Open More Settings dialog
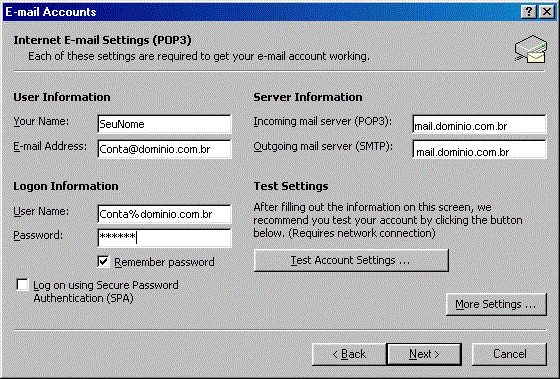 click(496, 304)
